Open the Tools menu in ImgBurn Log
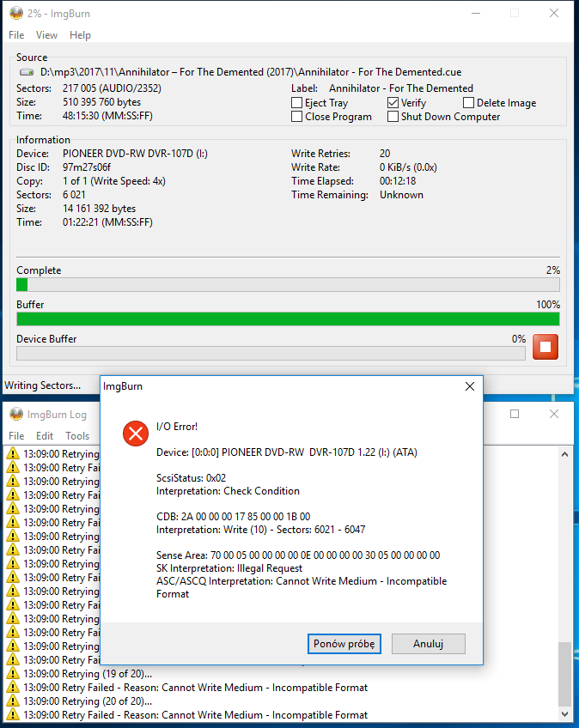The image size is (579, 728). click(77, 436)
